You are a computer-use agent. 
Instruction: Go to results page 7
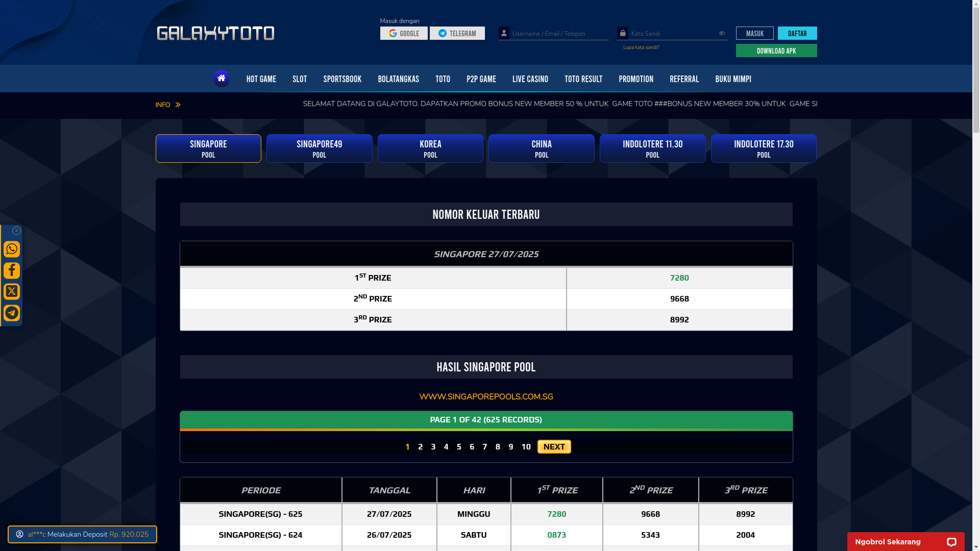tap(485, 446)
